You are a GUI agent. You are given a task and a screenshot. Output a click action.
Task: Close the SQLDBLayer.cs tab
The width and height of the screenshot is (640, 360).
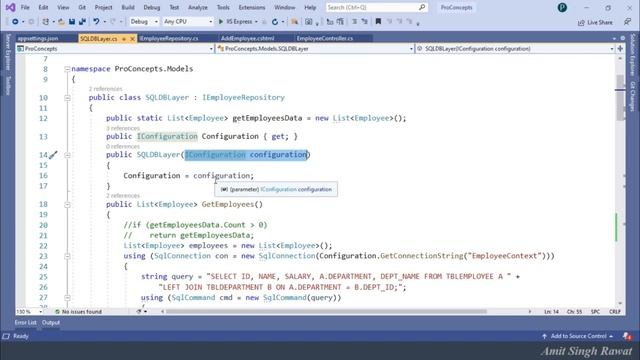click(132, 39)
